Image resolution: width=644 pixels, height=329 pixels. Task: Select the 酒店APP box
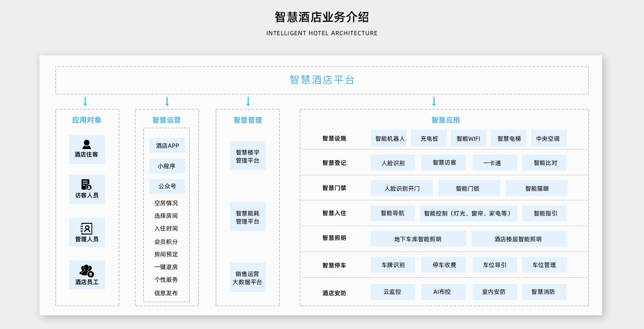167,146
